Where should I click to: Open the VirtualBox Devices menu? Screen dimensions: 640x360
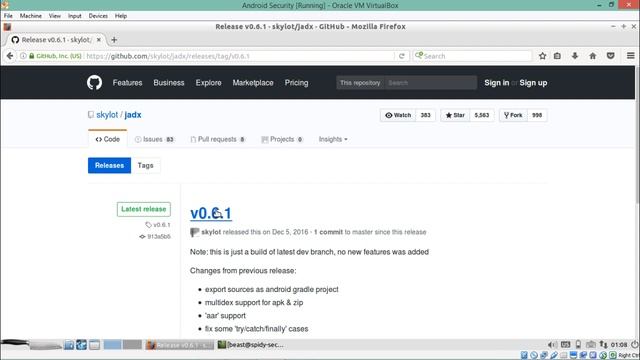98,16
